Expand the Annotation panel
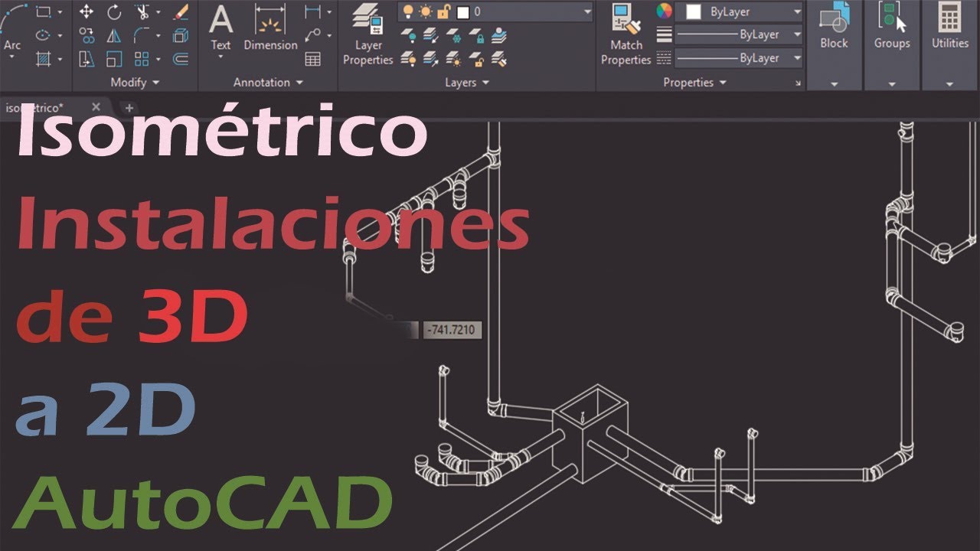 point(269,82)
